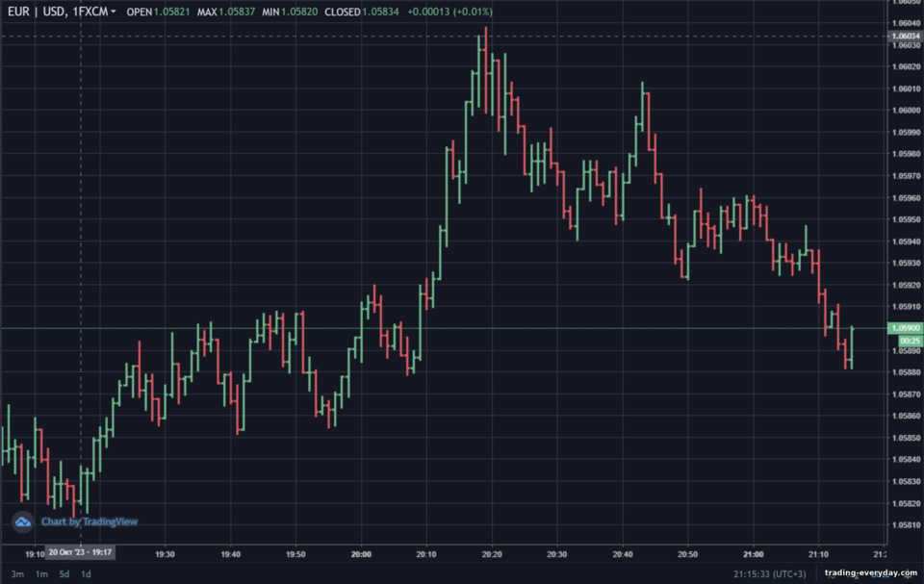This screenshot has height=584, width=924.
Task: Click the 20:20 label on time axis
Action: [x=492, y=554]
